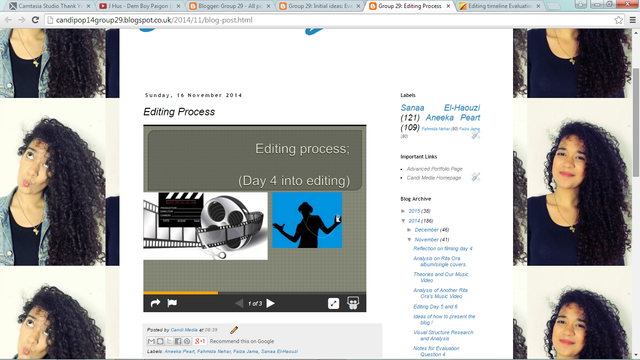Open the Aneeka Peart label under the post
The image size is (640, 360).
pos(179,351)
